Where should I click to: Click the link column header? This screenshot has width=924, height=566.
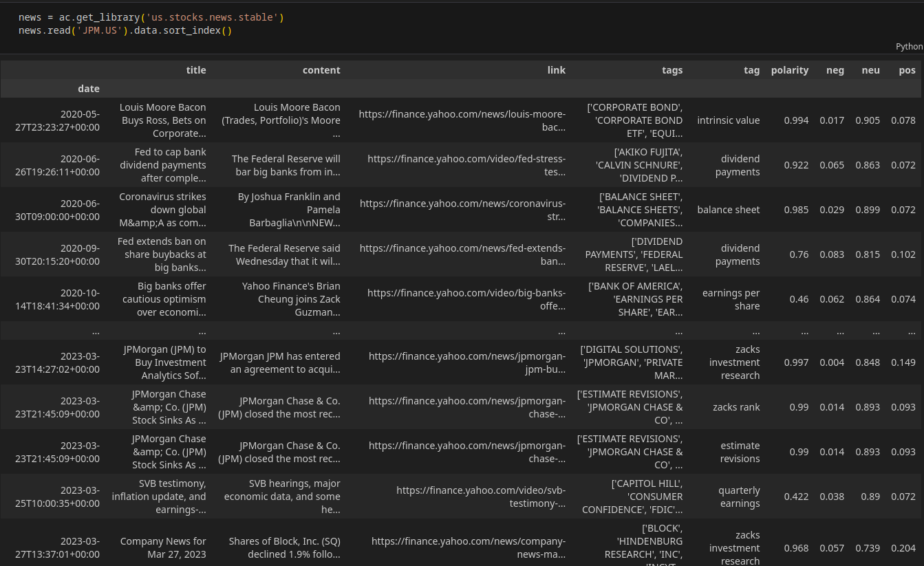click(557, 70)
